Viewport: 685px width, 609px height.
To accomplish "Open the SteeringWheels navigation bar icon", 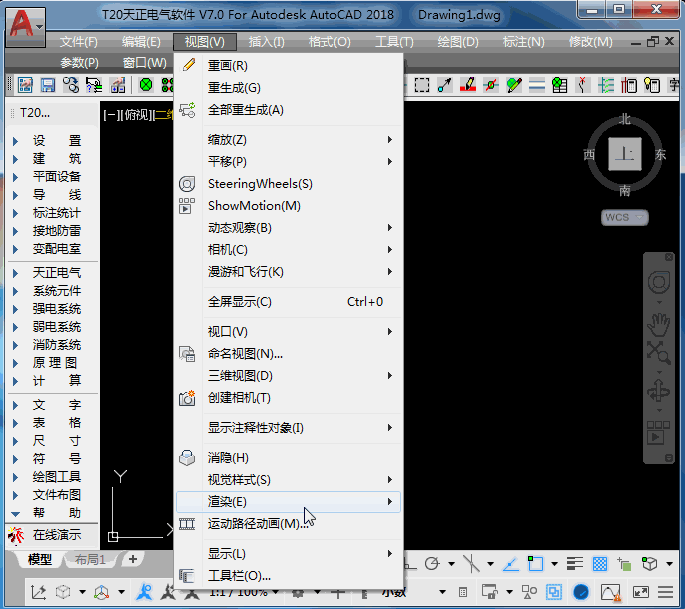I will pos(659,282).
